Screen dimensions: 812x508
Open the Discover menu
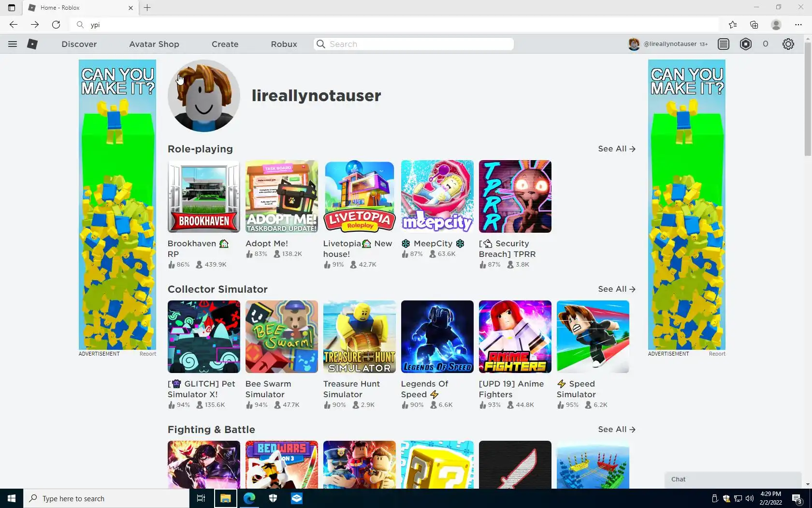coord(79,44)
